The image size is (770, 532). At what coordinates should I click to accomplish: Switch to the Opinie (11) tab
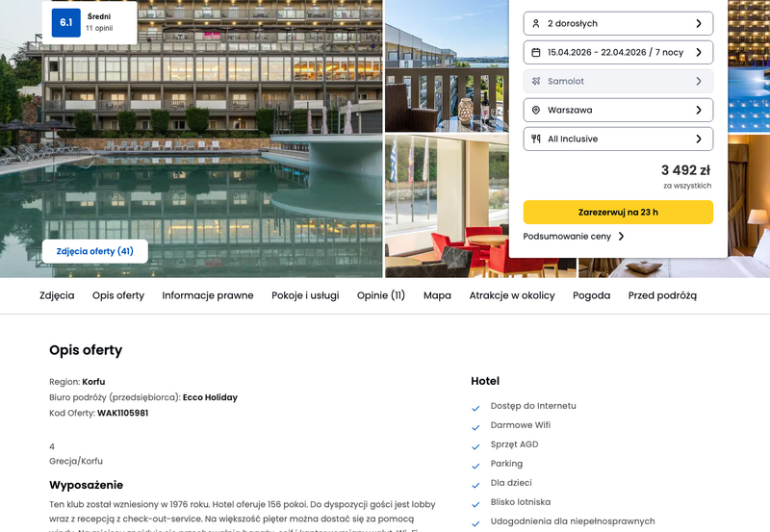381,295
